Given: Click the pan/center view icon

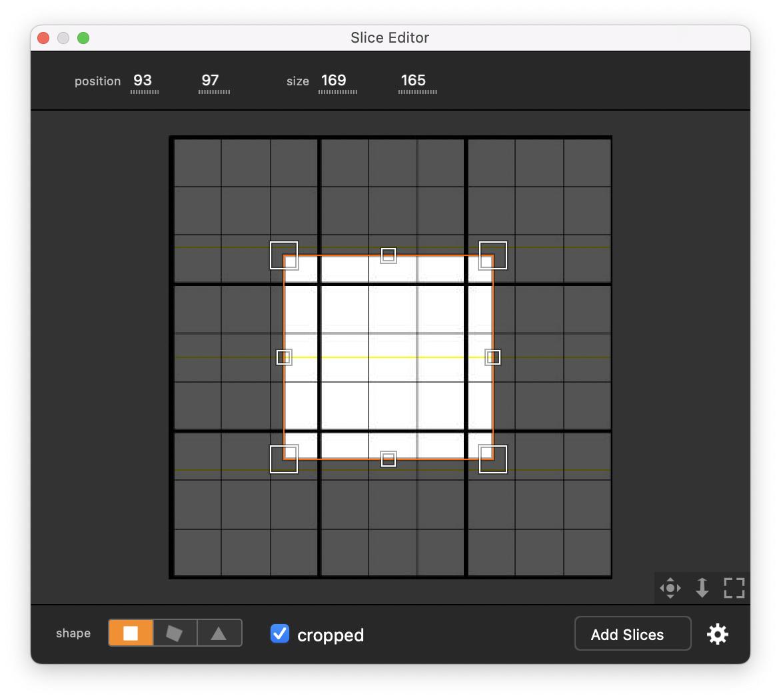Looking at the screenshot, I should coord(670,588).
